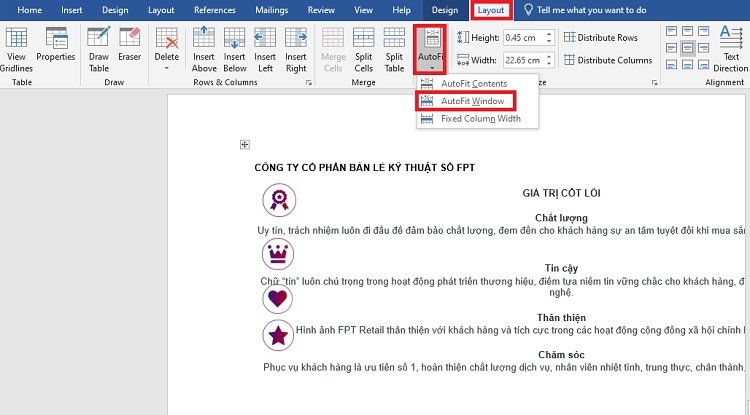Increase column Width with up arrow
The image size is (750, 415).
[x=549, y=57]
